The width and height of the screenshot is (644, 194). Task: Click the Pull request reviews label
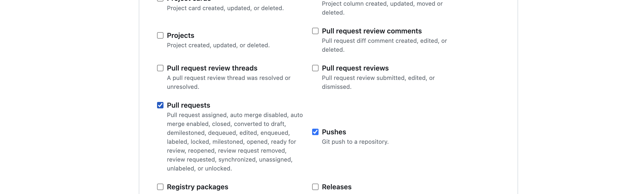pyautogui.click(x=355, y=68)
